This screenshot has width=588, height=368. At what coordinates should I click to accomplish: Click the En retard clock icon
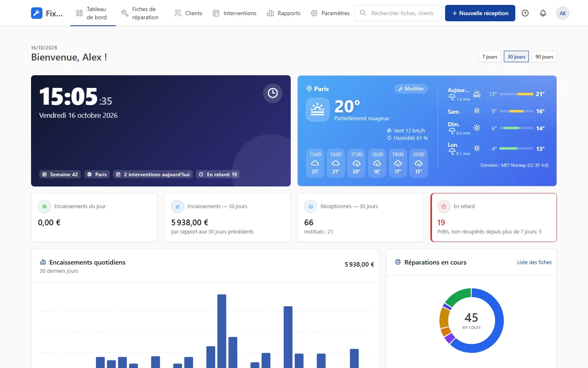point(444,206)
